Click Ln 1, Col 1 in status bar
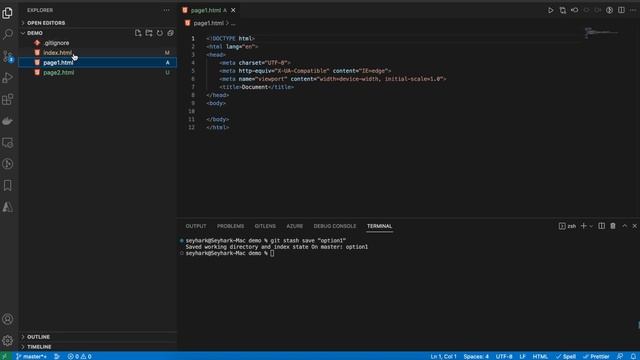Viewport: 640px width, 360px height. click(x=443, y=356)
